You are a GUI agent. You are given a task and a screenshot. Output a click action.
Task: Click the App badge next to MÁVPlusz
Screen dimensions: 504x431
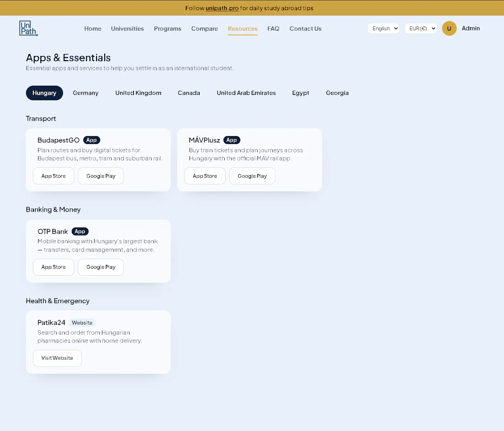pyautogui.click(x=232, y=140)
